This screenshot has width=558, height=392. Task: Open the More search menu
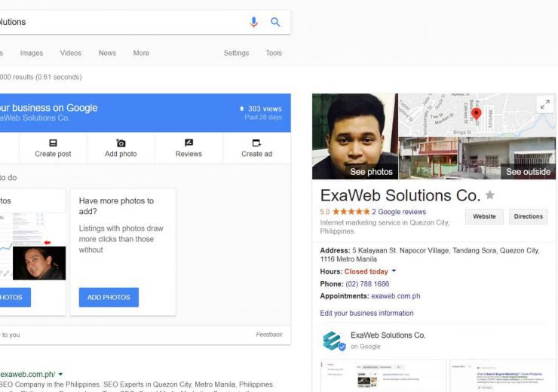[x=141, y=53]
